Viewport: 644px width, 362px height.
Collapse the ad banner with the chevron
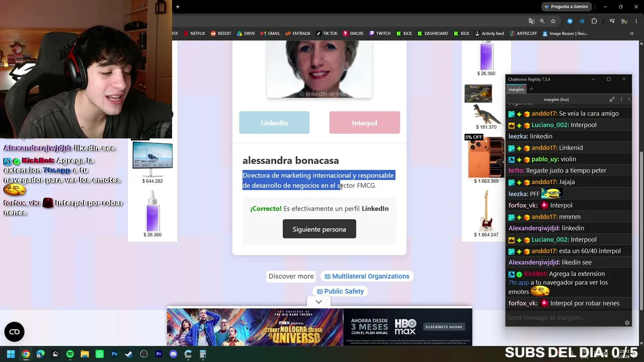point(318,302)
